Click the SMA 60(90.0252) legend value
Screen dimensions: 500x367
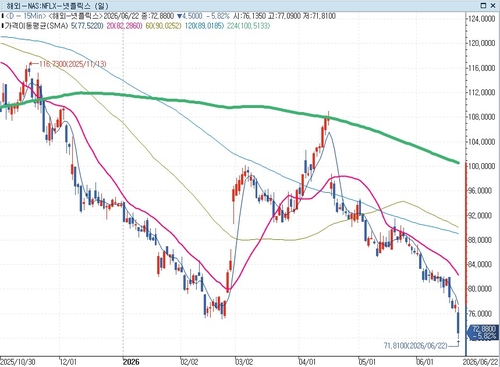[x=164, y=26]
